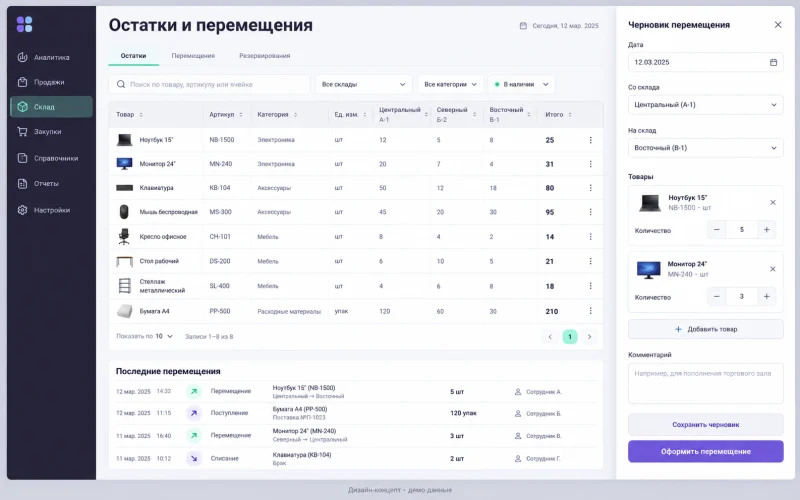Image resolution: width=800 pixels, height=500 pixels.
Task: Click article code NB-1500 in table
Action: 221,140
